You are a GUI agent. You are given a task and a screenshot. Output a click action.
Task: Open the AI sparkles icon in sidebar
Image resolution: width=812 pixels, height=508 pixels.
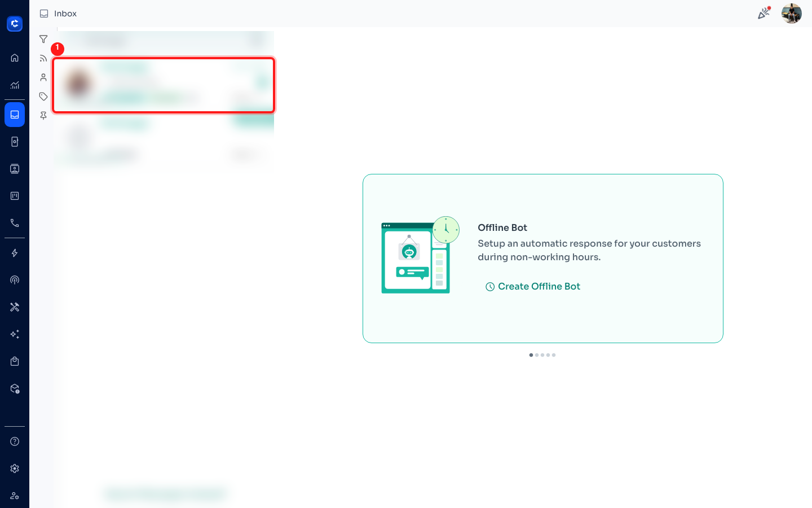15,334
